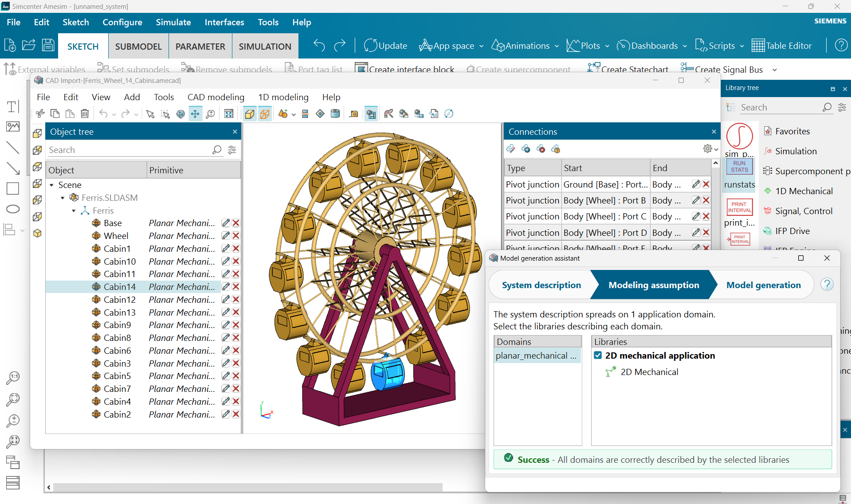Image resolution: width=851 pixels, height=504 pixels.
Task: Toggle the shaded solid display mode
Action: (x=250, y=114)
